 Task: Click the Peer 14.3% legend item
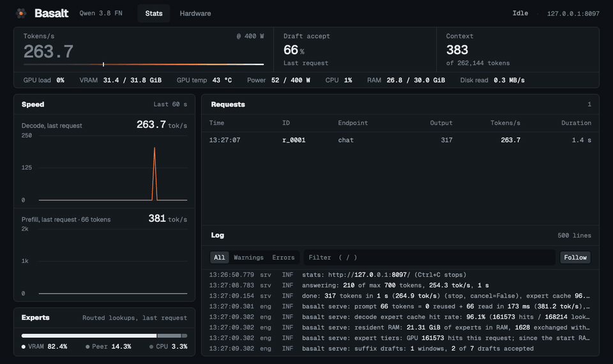click(109, 346)
